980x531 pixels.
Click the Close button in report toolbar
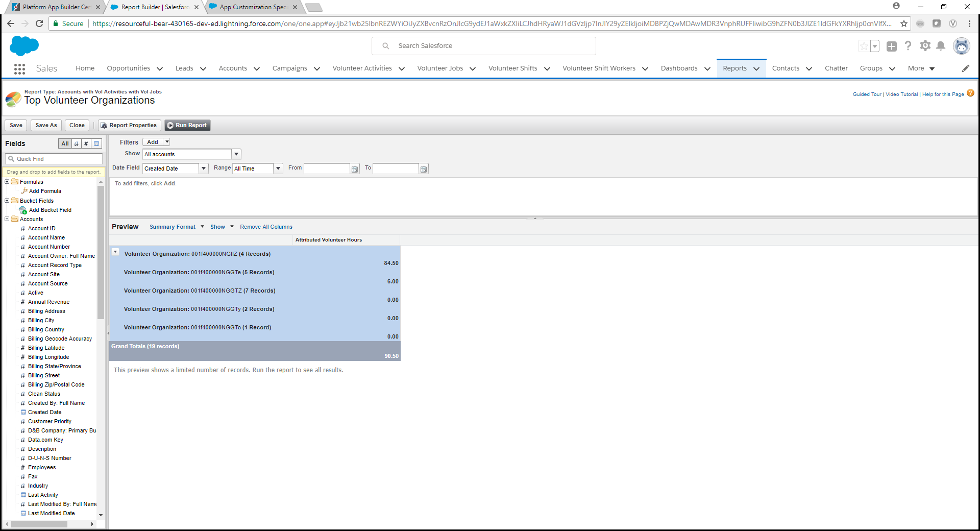(x=77, y=126)
